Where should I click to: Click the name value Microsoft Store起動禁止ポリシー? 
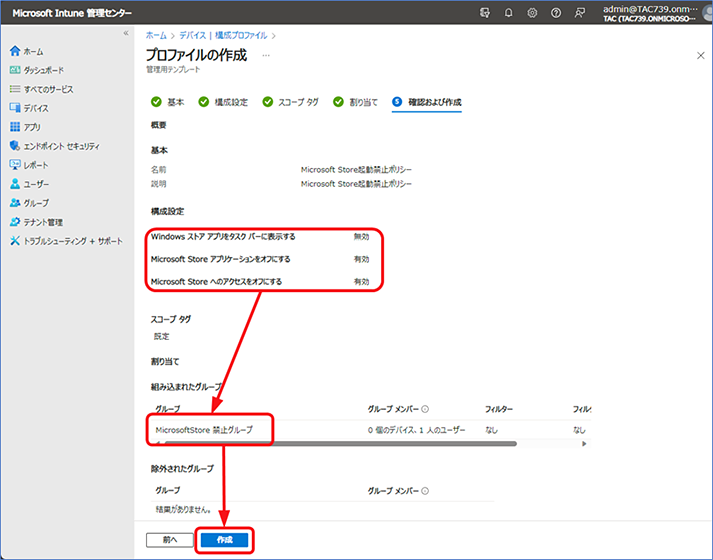[356, 170]
